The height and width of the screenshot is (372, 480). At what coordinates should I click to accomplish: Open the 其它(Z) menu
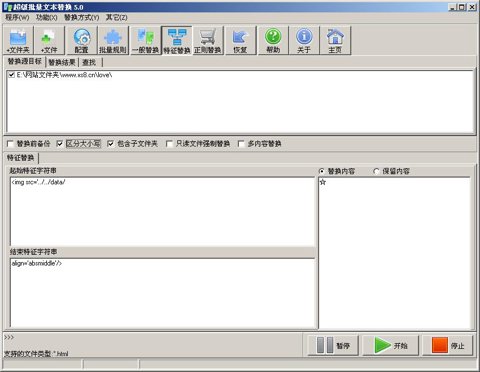tap(117, 17)
